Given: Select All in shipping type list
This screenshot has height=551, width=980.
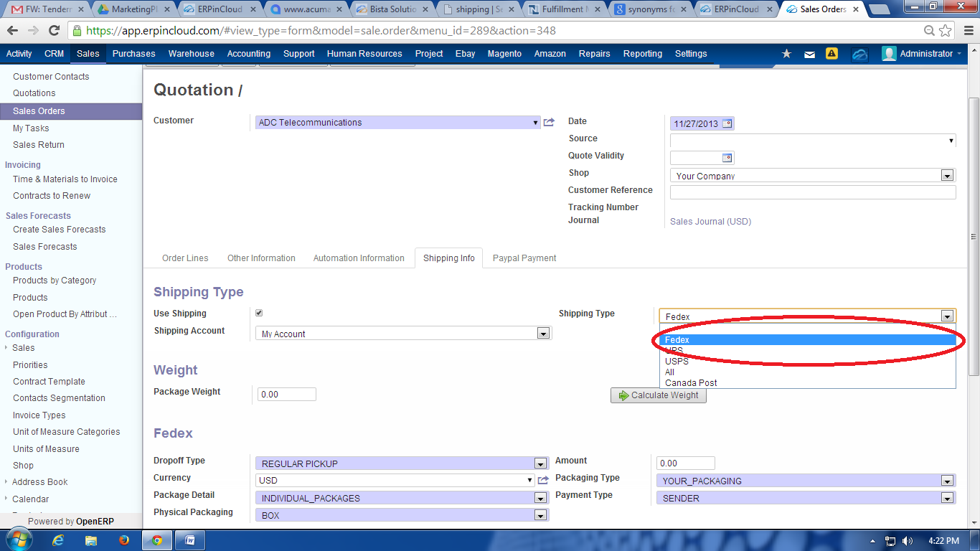Looking at the screenshot, I should pos(807,372).
